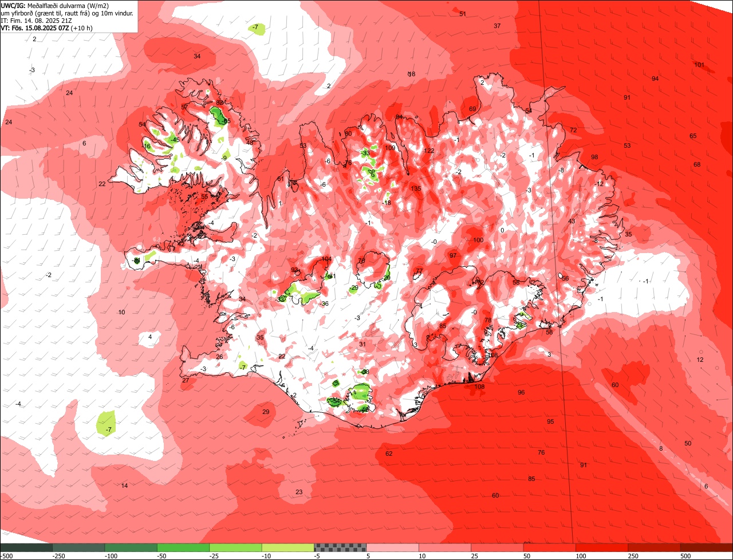733x560 pixels.
Task: Click the checkered legend swatch between -5 and 5
Action: pos(340,547)
